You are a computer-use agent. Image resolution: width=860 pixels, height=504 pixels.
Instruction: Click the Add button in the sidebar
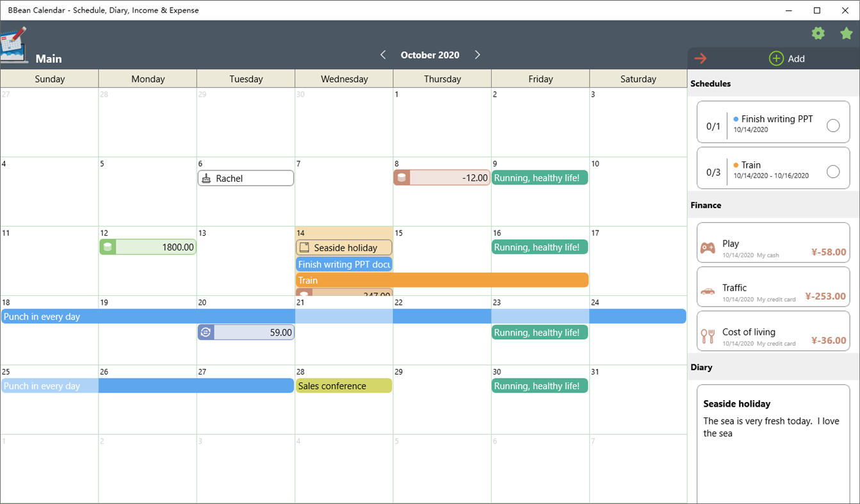tap(787, 58)
